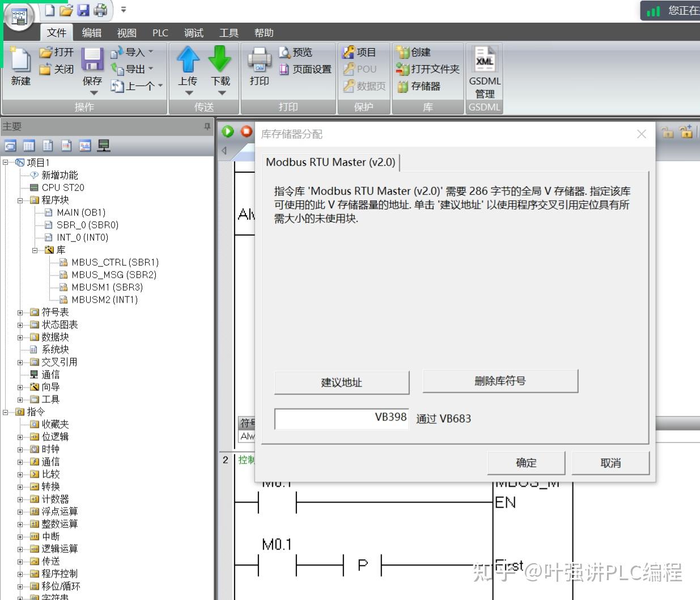The image size is (700, 600).
Task: Switch PLC to RUN with green play icon
Action: [x=227, y=131]
